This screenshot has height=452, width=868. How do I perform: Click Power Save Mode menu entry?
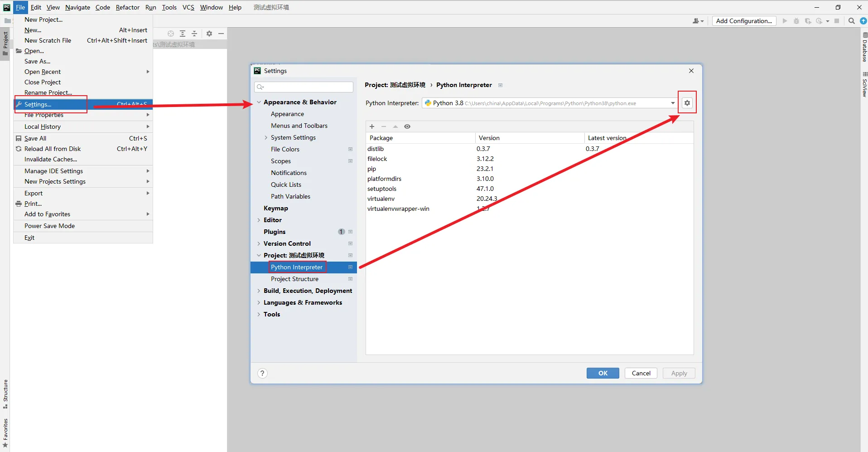83,226
